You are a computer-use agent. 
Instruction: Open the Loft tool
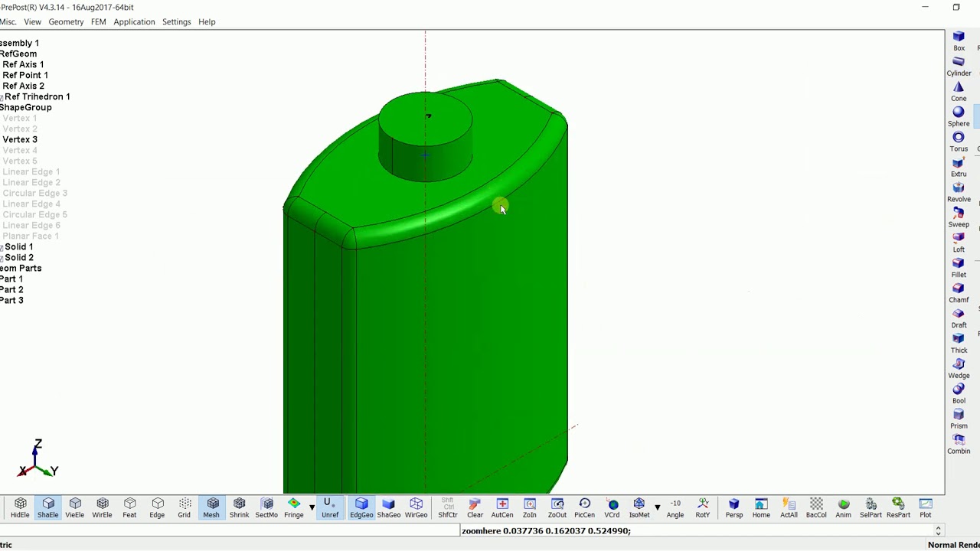point(959,243)
